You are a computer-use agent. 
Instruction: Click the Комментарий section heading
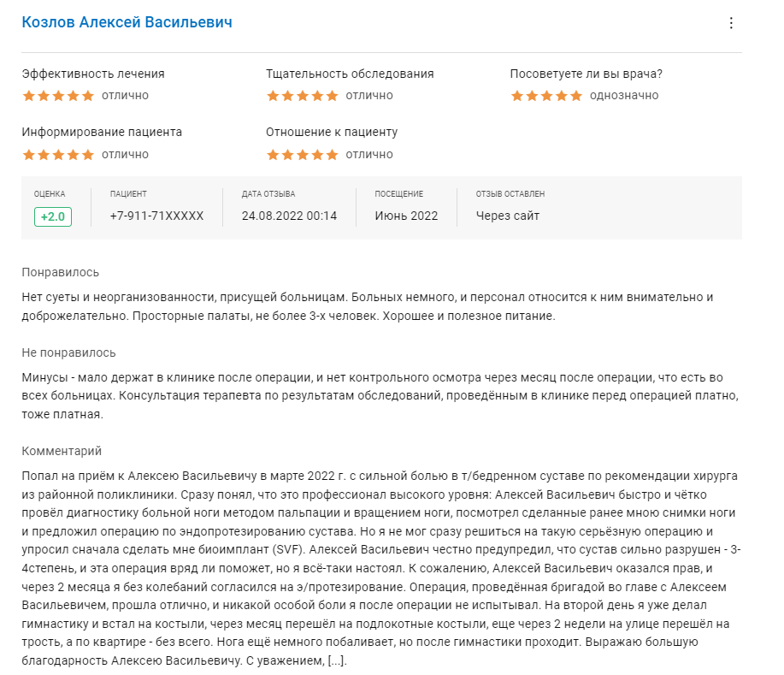pyautogui.click(x=62, y=451)
